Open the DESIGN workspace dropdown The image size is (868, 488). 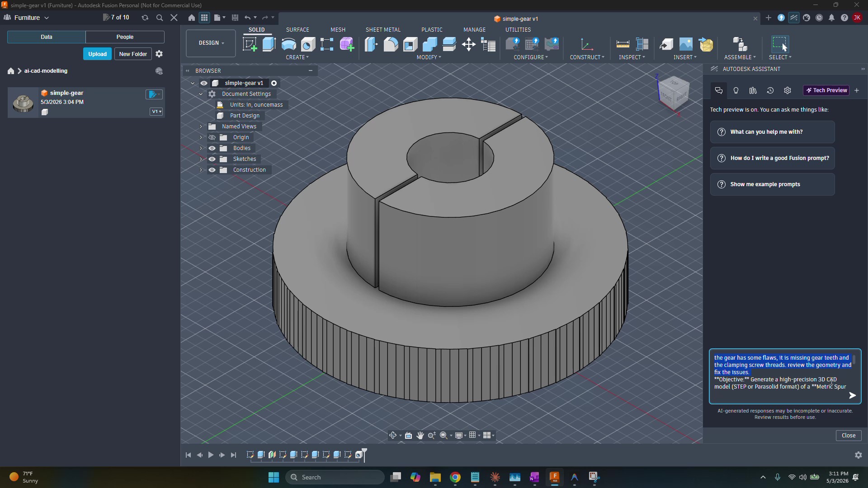click(211, 43)
